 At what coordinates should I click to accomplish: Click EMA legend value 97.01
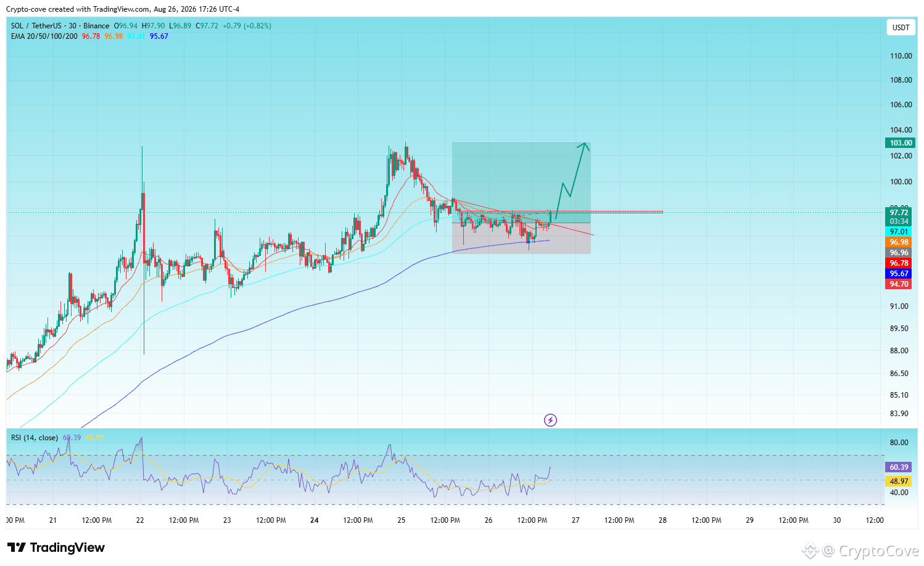(x=136, y=36)
